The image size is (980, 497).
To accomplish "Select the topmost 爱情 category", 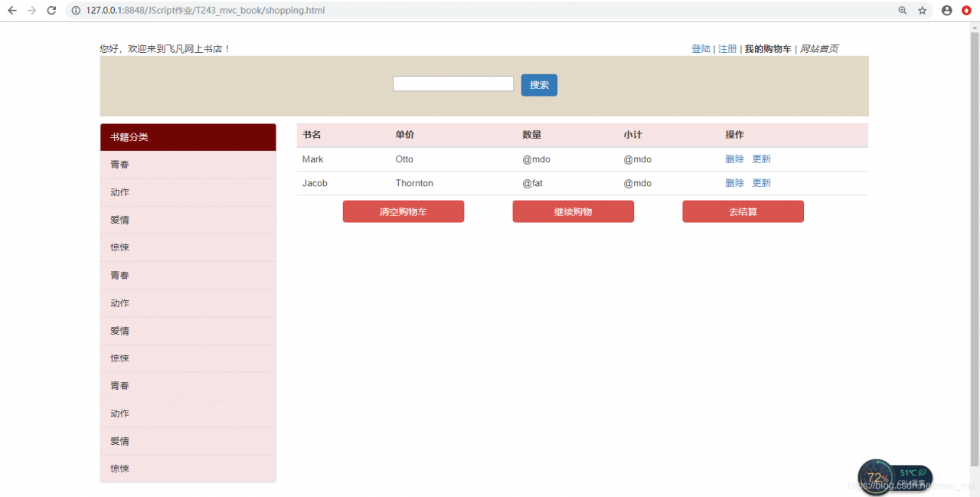I will click(x=188, y=220).
